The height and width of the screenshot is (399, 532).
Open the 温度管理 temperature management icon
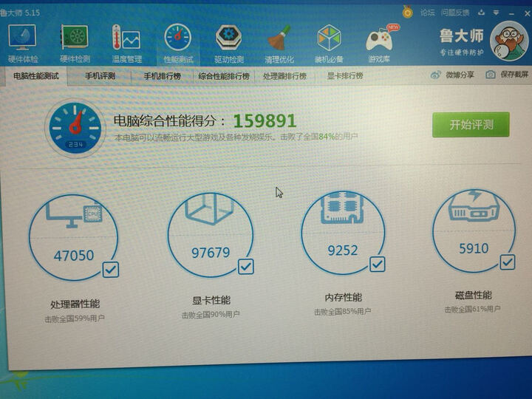pyautogui.click(x=126, y=38)
